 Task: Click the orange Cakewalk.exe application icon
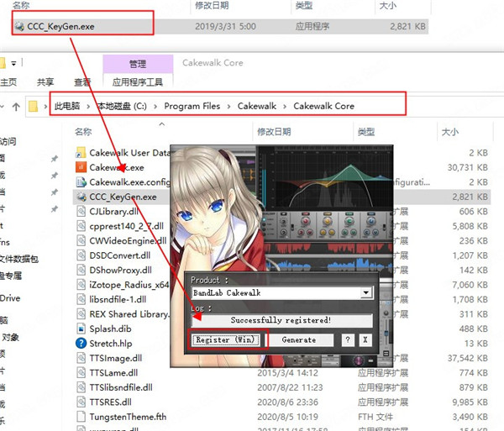[x=81, y=167]
